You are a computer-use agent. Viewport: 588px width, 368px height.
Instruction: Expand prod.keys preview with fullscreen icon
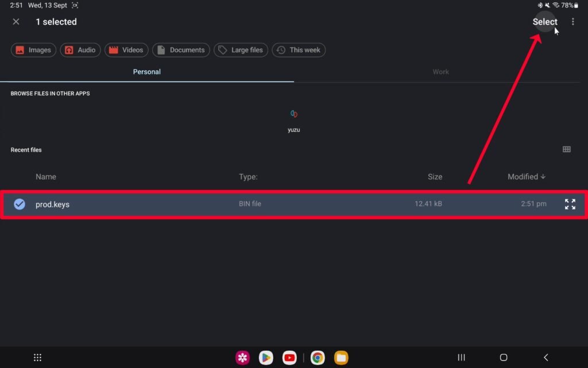(570, 204)
